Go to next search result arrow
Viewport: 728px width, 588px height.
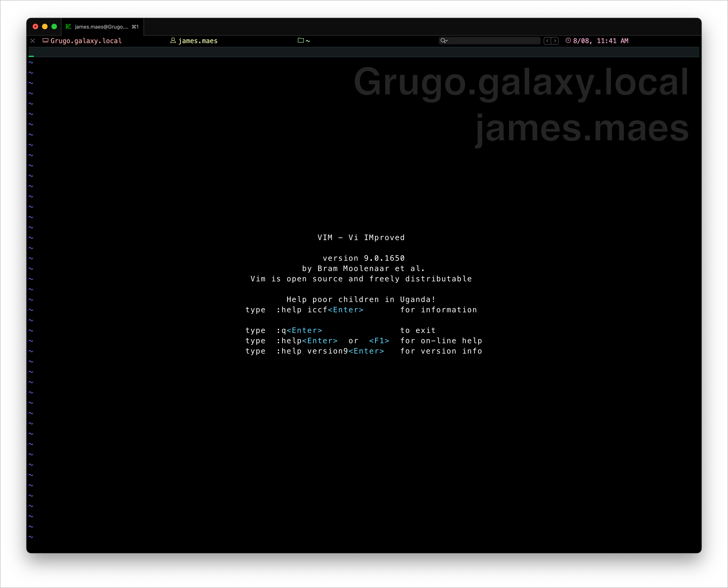point(555,41)
